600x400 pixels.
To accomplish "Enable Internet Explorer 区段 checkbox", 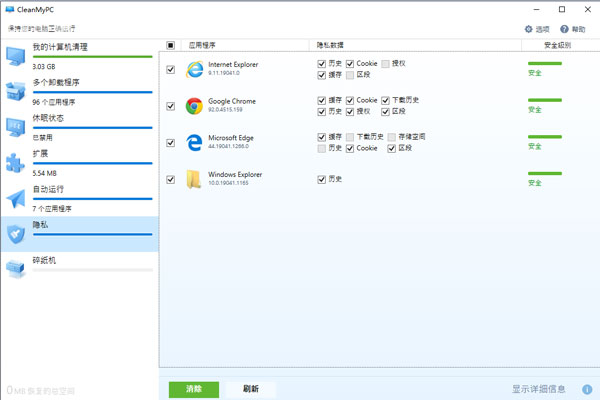I will [x=350, y=75].
